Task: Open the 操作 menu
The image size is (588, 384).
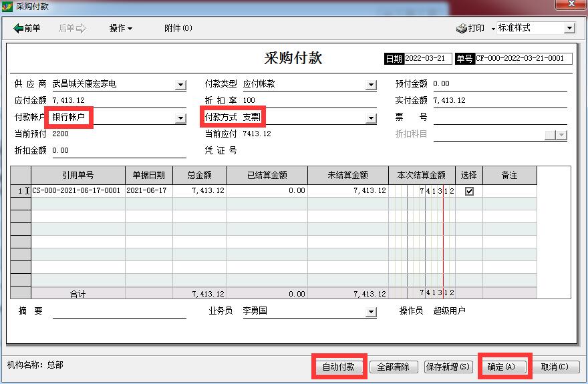Action: (x=120, y=28)
